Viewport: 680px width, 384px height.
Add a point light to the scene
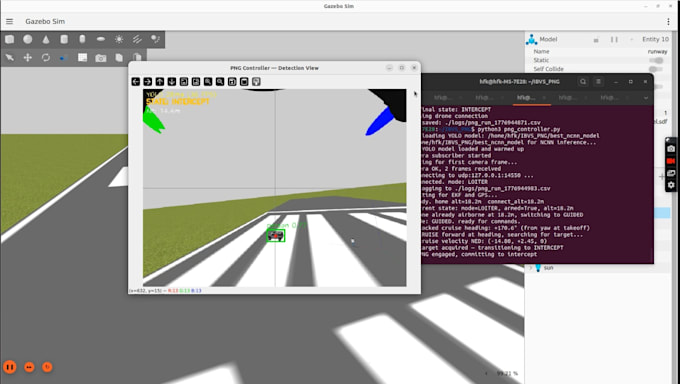pyautogui.click(x=119, y=39)
